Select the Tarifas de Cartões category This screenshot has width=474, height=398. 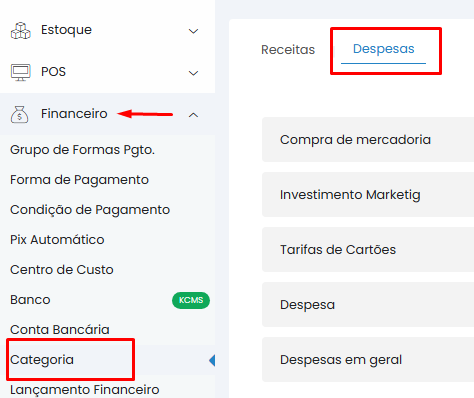click(368, 250)
